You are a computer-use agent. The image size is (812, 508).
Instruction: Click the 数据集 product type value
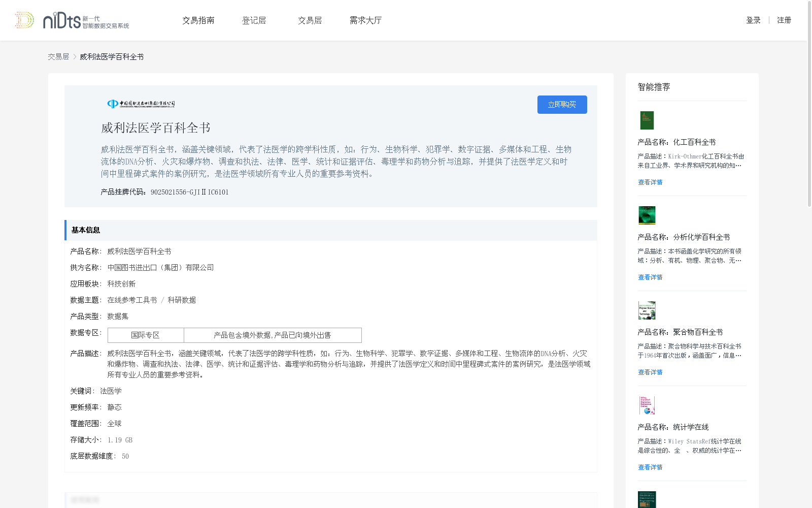click(x=118, y=316)
